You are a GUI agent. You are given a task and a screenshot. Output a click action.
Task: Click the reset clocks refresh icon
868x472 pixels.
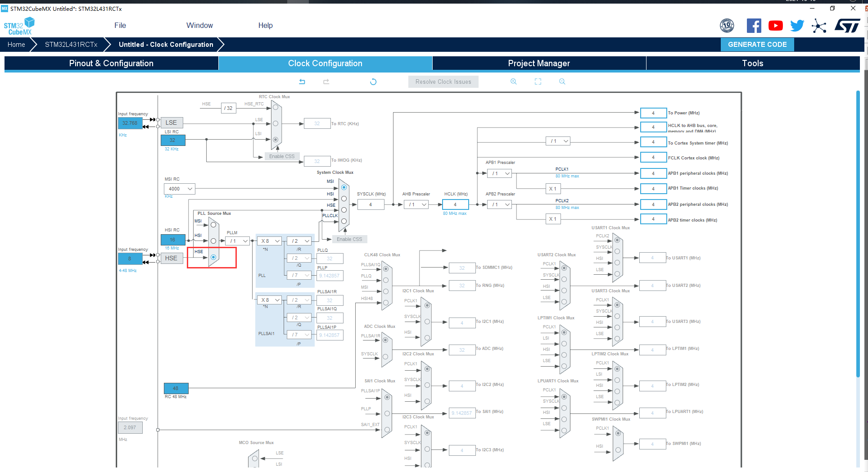373,82
